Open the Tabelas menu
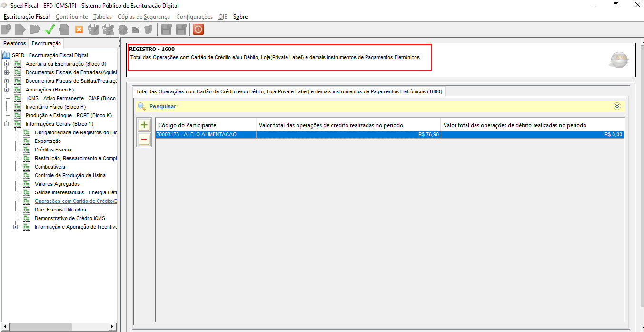Image resolution: width=644 pixels, height=332 pixels. 102,17
